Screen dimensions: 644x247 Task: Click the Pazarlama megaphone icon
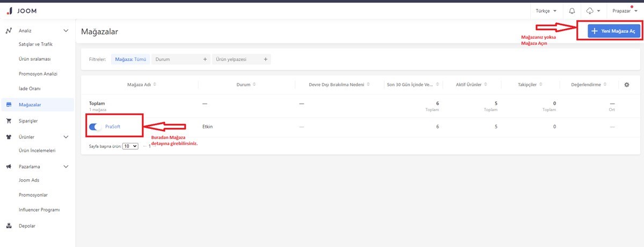click(9, 166)
